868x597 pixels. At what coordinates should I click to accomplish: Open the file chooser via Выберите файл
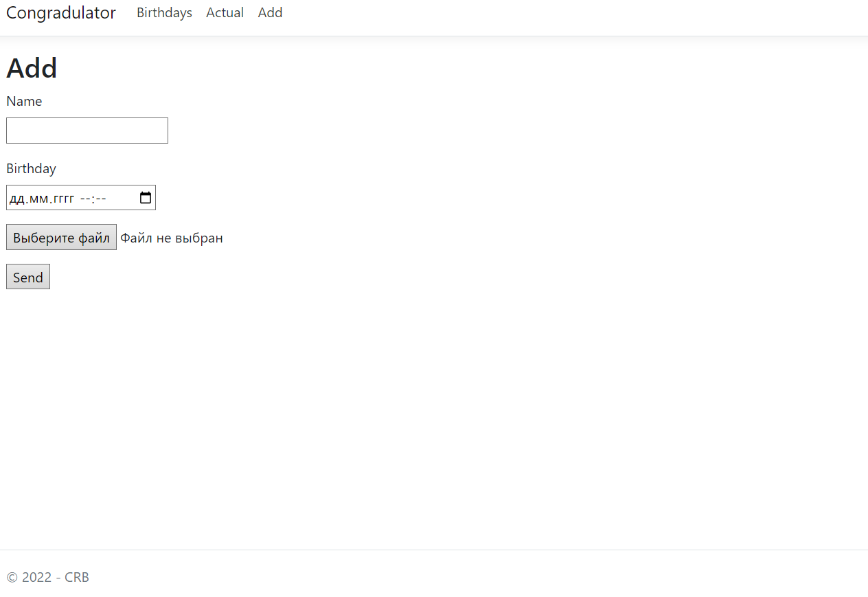pos(60,237)
